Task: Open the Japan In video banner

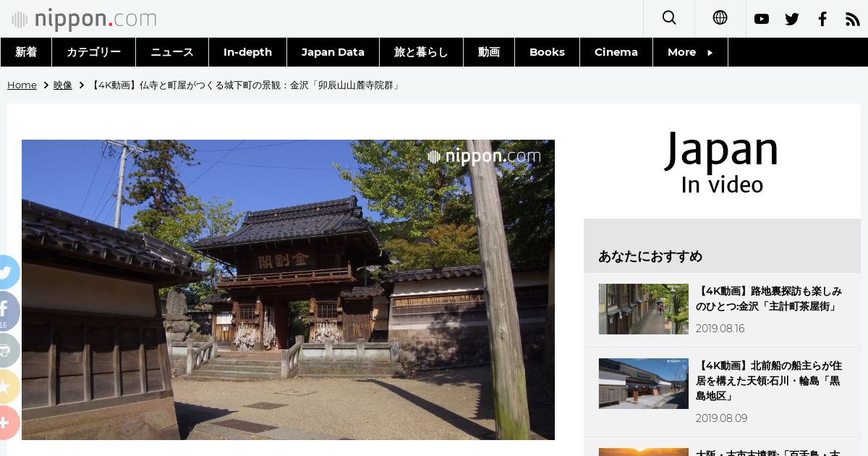Action: point(722,161)
